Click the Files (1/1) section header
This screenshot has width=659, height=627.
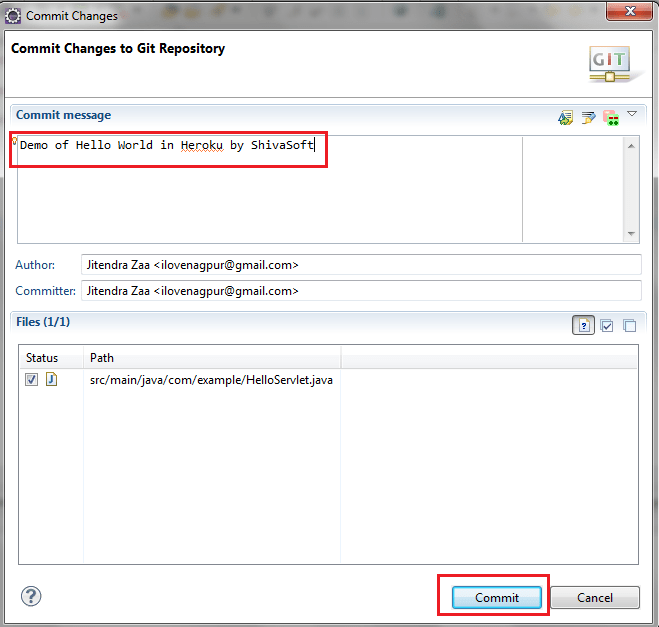click(43, 322)
